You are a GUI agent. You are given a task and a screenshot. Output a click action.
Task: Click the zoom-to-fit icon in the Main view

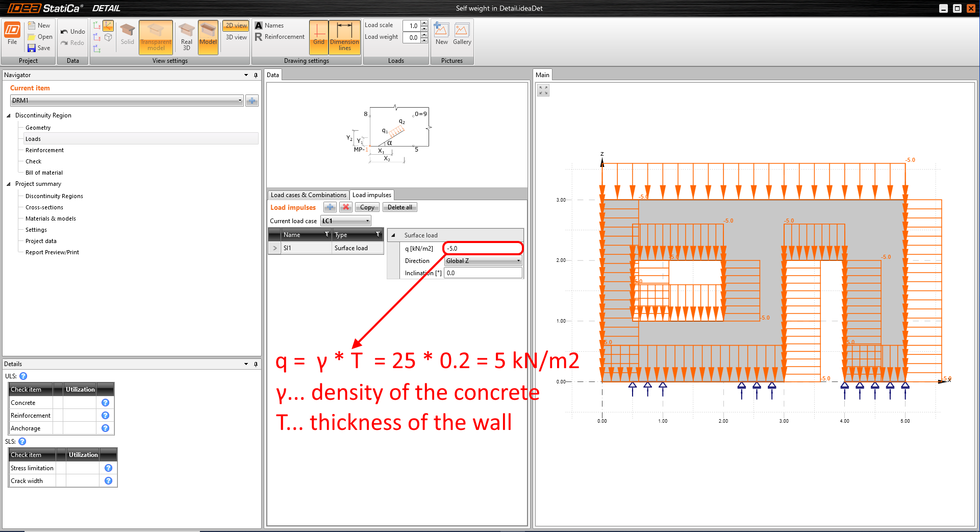click(543, 91)
